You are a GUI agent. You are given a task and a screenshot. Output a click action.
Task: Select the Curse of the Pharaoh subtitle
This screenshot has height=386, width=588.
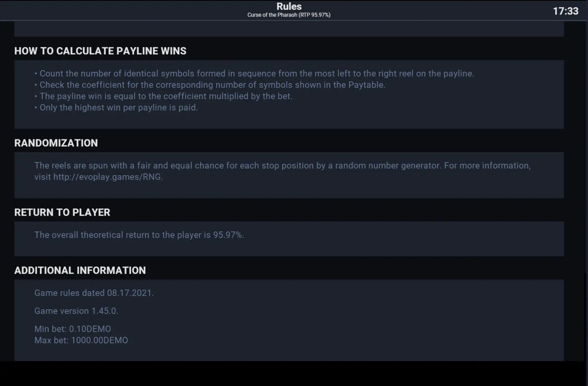[289, 15]
